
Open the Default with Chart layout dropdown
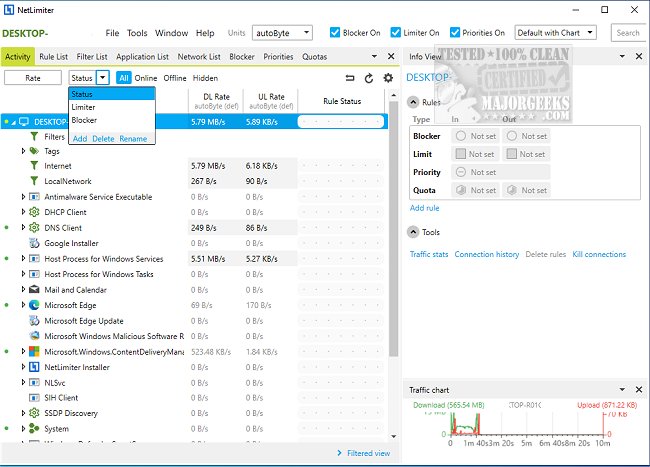point(556,33)
